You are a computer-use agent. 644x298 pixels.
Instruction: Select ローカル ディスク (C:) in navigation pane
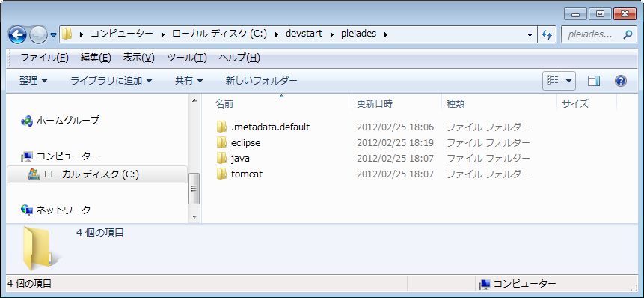pyautogui.click(x=97, y=174)
